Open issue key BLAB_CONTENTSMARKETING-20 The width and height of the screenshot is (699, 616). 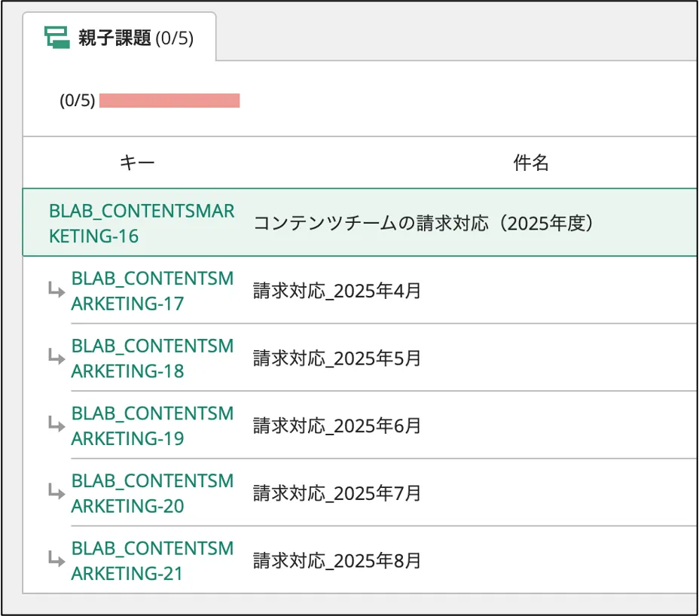click(152, 493)
